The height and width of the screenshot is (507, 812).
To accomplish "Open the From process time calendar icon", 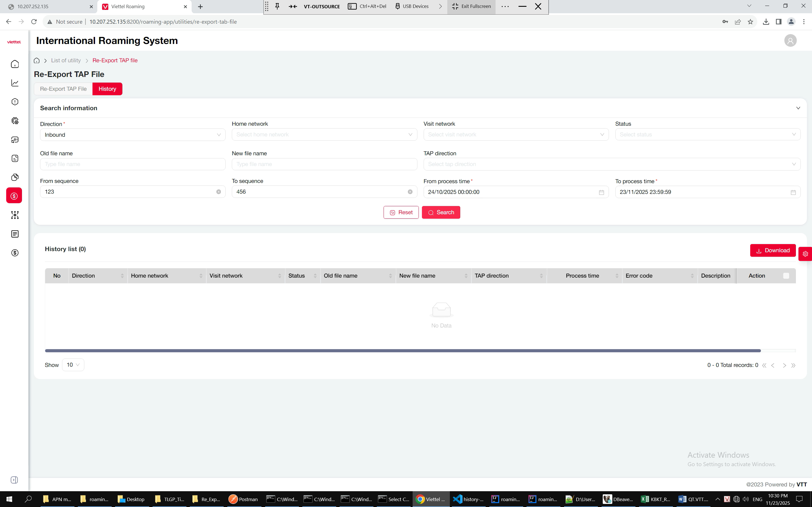I will [601, 192].
